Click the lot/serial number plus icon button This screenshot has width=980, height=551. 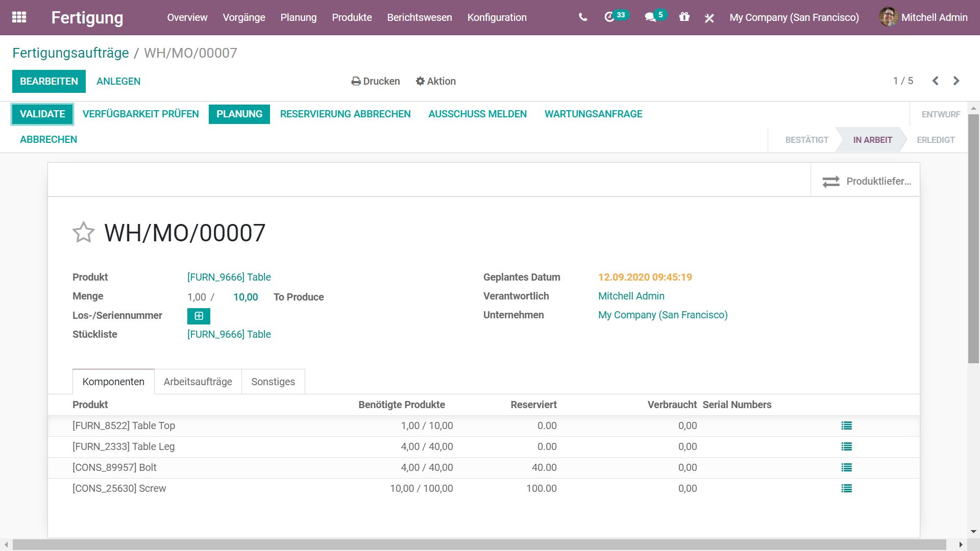point(199,316)
